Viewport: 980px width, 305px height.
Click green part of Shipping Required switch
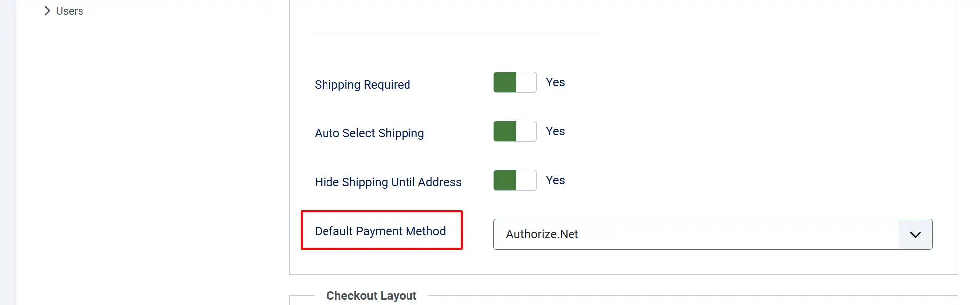click(x=505, y=82)
